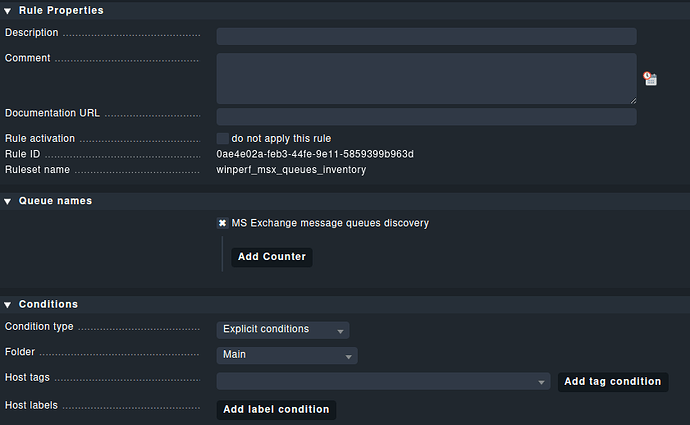
Task: Click the Comment text area resize handle
Action: pos(632,100)
